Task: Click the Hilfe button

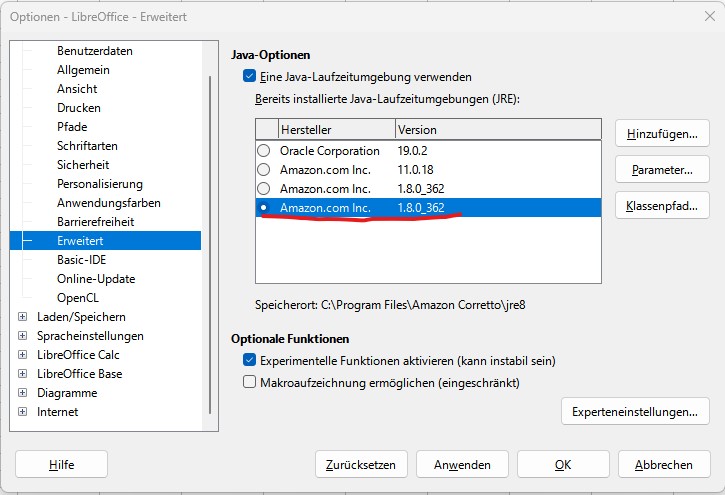Action: point(61,464)
